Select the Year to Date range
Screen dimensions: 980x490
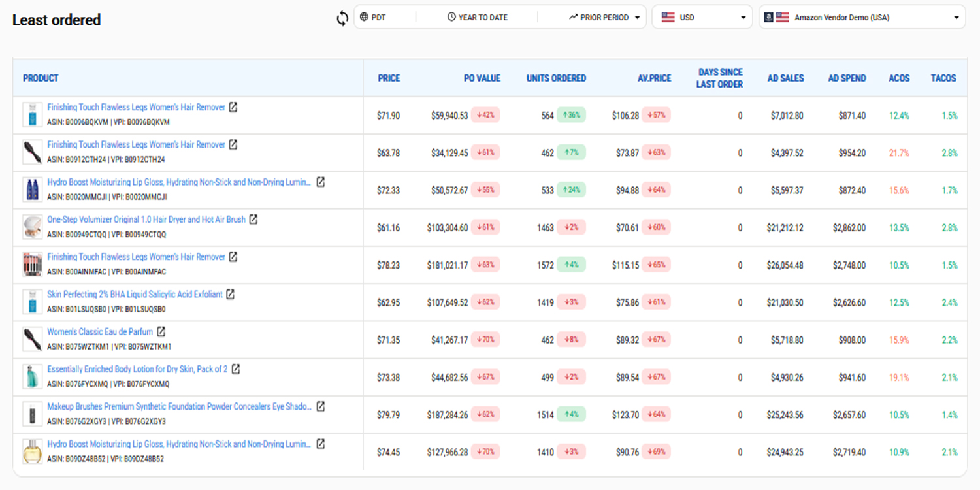(x=477, y=18)
